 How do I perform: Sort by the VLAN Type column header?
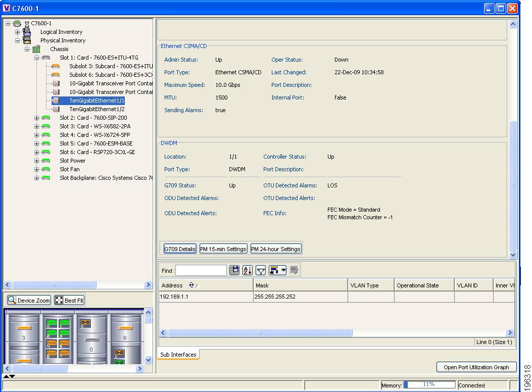pyautogui.click(x=371, y=285)
